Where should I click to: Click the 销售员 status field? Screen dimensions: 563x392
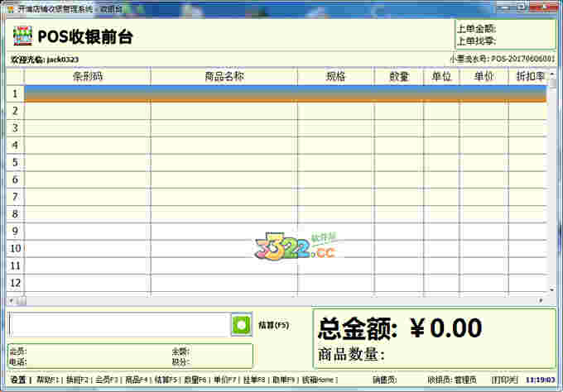[x=384, y=380]
